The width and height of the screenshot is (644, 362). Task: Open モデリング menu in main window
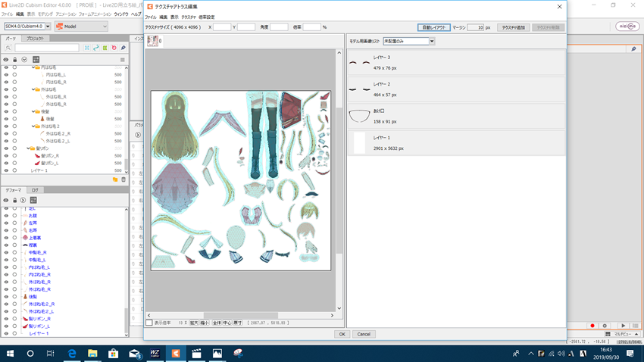[x=45, y=14]
